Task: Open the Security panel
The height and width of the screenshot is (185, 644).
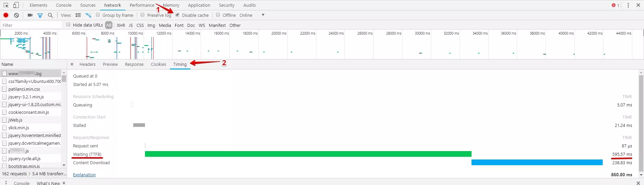Action: tap(227, 5)
